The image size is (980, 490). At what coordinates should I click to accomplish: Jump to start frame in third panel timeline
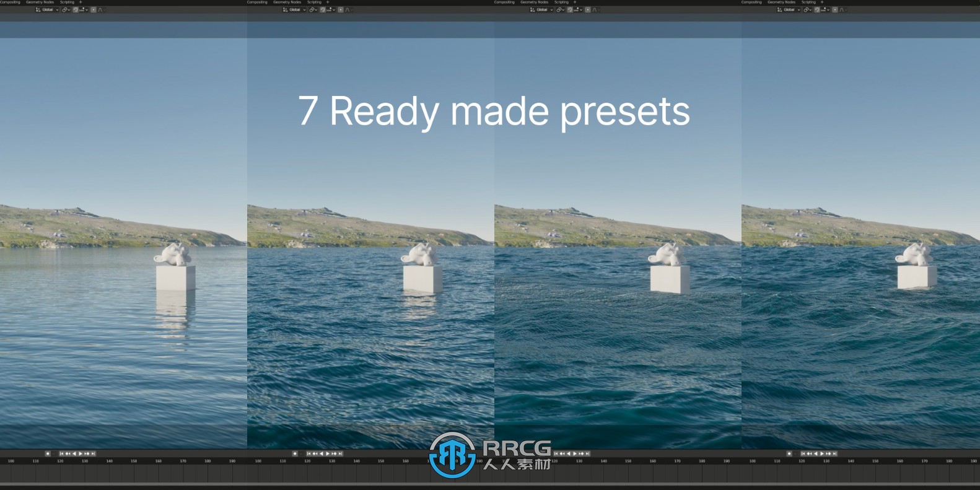[556, 453]
